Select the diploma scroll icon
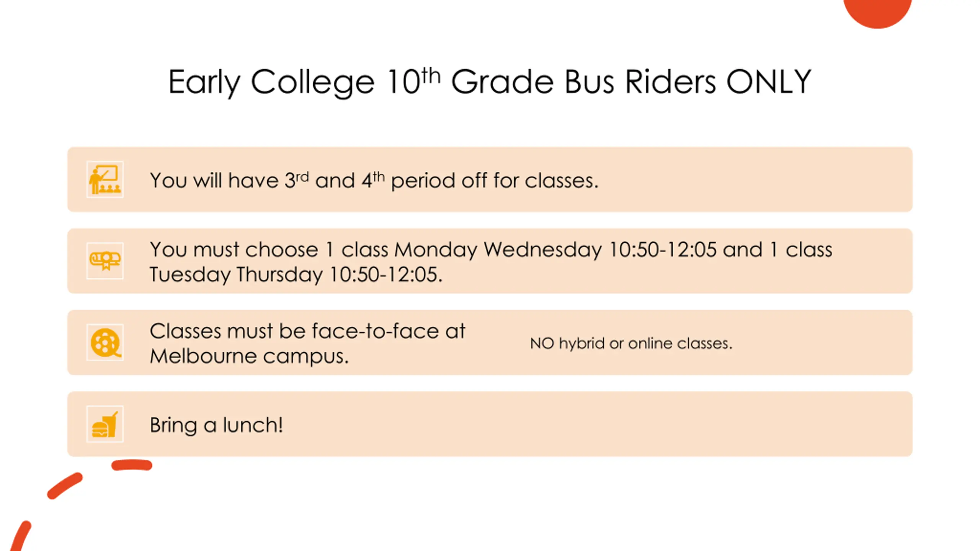Image resolution: width=980 pixels, height=551 pixels. (x=105, y=261)
